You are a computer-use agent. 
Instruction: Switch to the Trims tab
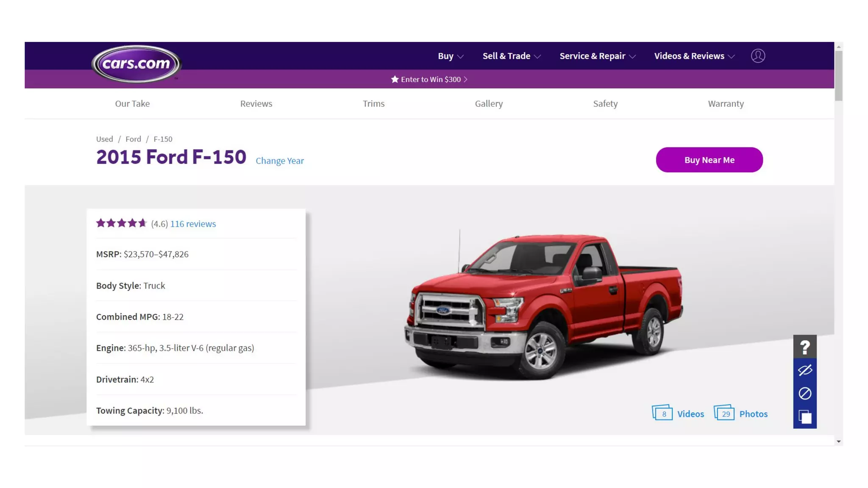click(x=373, y=104)
